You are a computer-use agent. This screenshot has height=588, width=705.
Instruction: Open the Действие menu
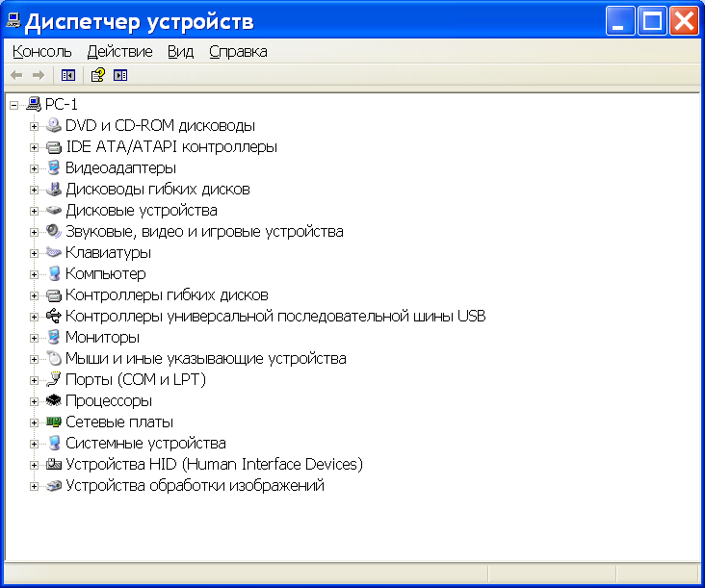coord(119,52)
